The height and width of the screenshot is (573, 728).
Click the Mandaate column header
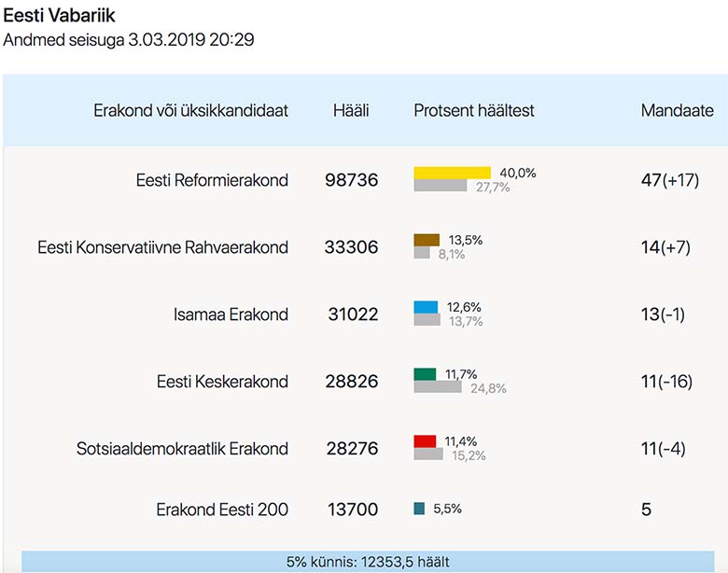tap(678, 110)
